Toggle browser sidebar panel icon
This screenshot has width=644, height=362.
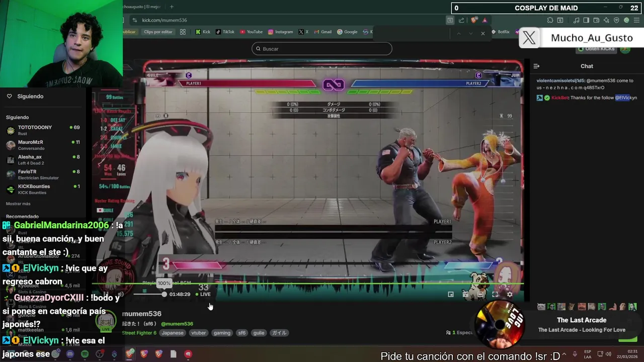click(x=587, y=20)
